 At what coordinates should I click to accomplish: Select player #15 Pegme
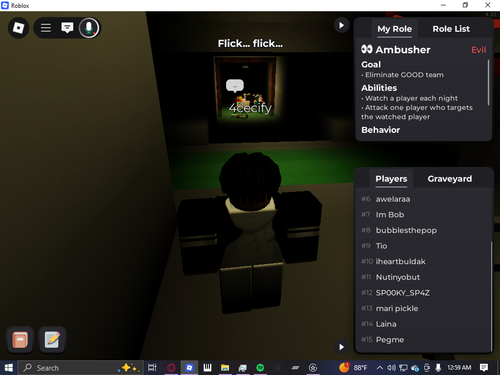(423, 340)
